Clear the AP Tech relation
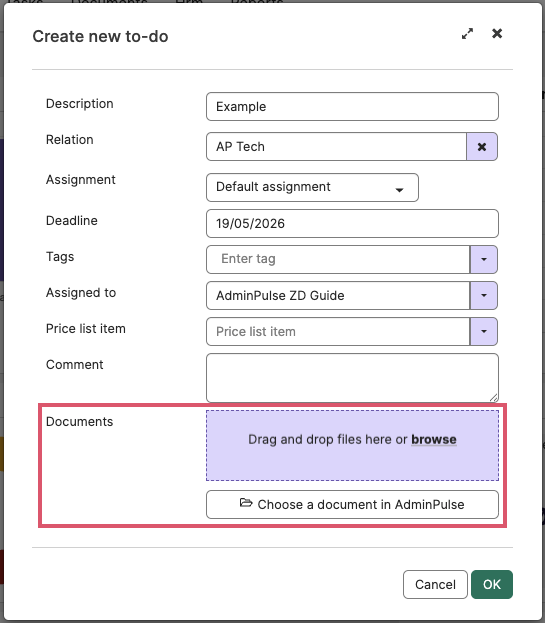 pyautogui.click(x=482, y=147)
